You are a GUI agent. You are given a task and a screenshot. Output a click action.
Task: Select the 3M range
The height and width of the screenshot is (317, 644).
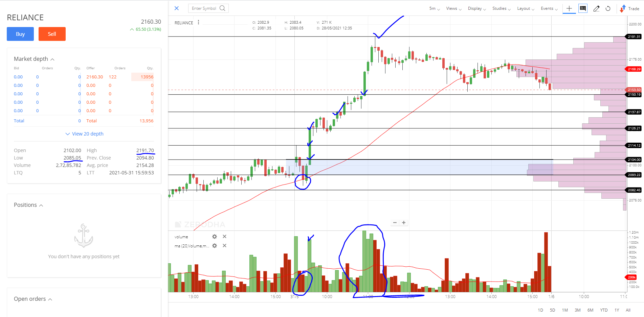click(x=577, y=310)
